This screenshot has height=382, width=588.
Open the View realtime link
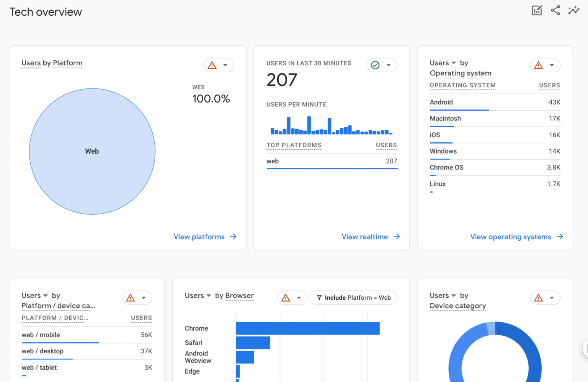click(365, 237)
